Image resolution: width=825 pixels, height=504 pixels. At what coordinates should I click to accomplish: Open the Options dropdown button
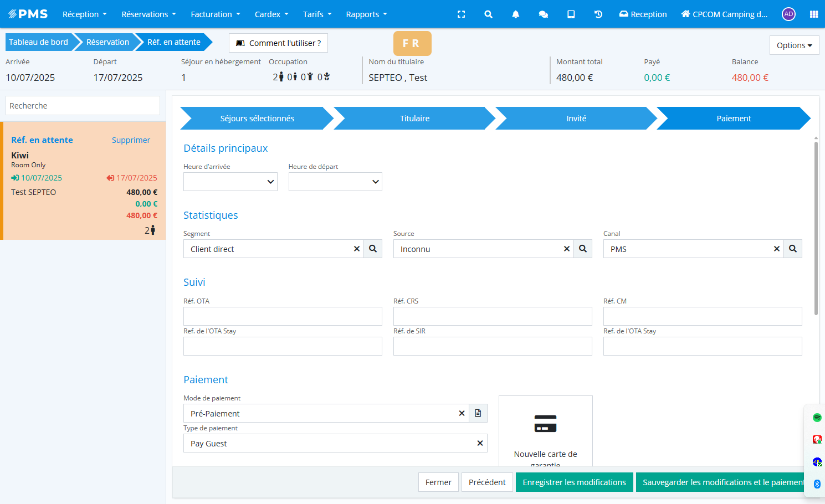794,45
